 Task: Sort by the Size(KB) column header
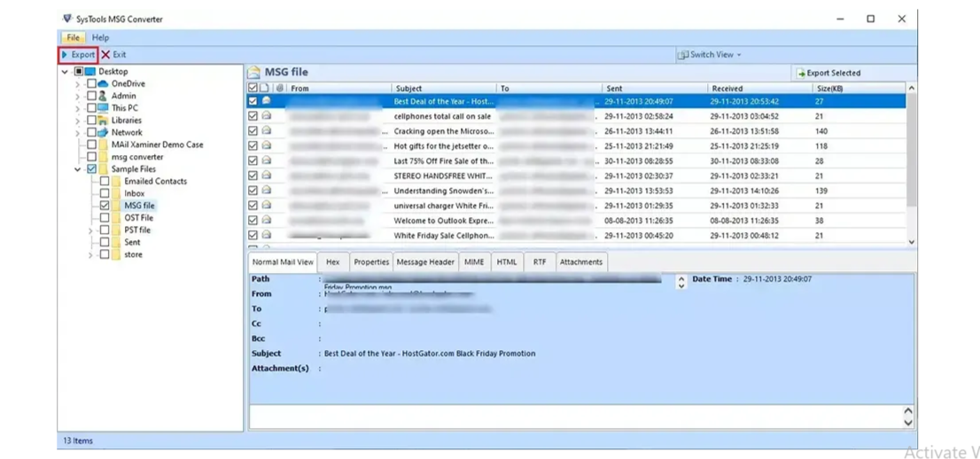click(x=859, y=89)
